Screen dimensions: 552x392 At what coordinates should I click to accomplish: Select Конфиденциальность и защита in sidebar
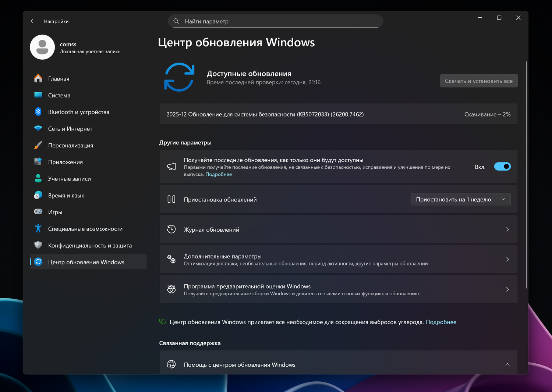tap(88, 245)
